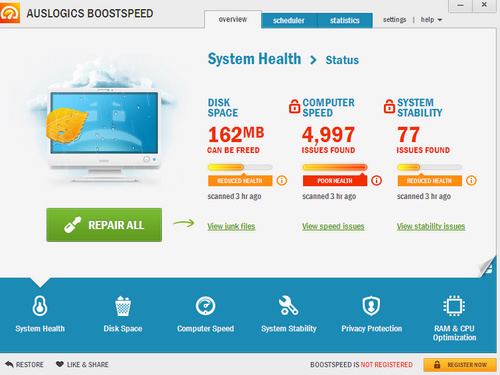The image size is (500, 375).
Task: Click the Computer Speed health bar
Action: [335, 167]
